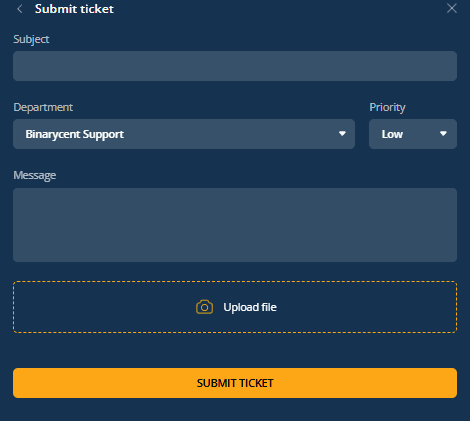Click the Subject label
The height and width of the screenshot is (421, 470).
click(31, 40)
